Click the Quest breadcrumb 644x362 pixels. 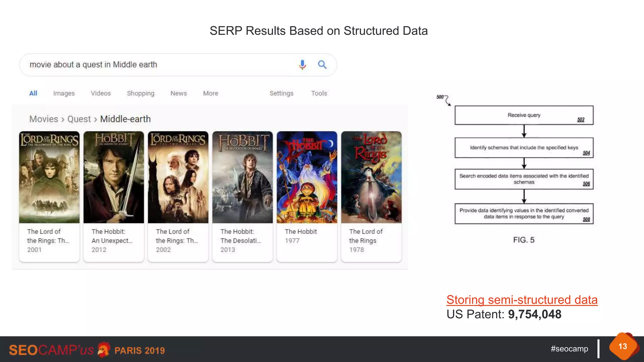coord(79,119)
